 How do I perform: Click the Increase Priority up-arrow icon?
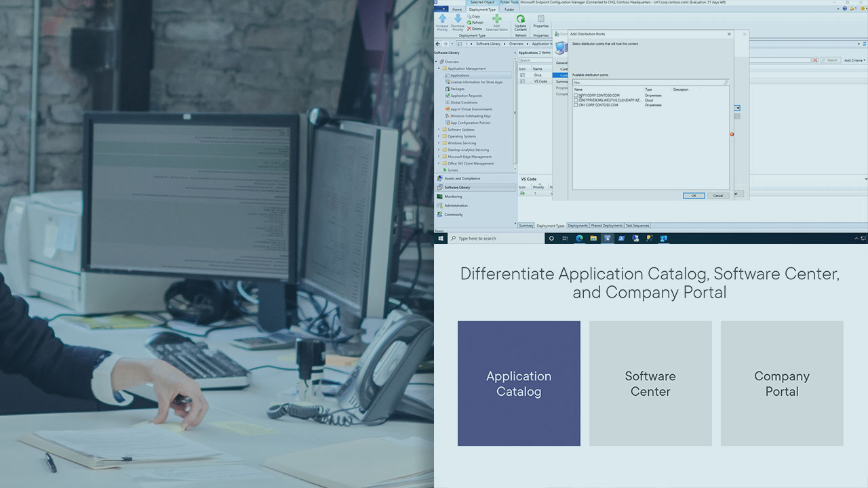(442, 20)
